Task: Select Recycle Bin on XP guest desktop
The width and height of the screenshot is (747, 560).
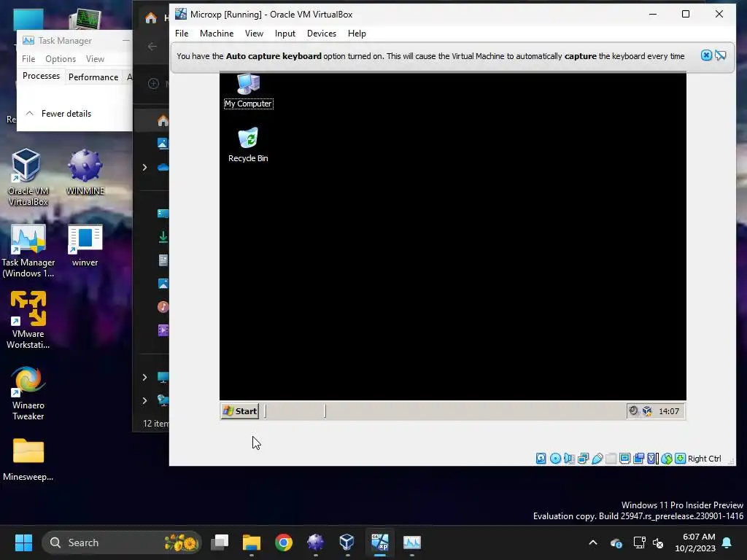Action: tap(248, 145)
